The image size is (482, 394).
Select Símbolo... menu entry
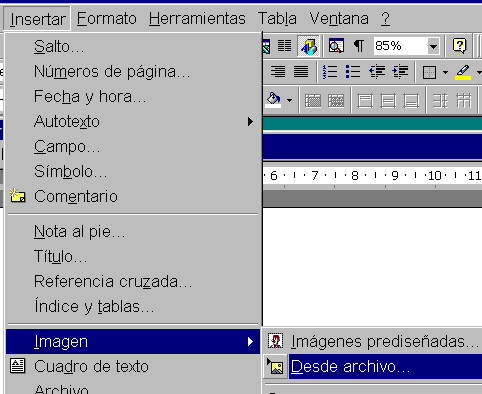tap(133, 171)
